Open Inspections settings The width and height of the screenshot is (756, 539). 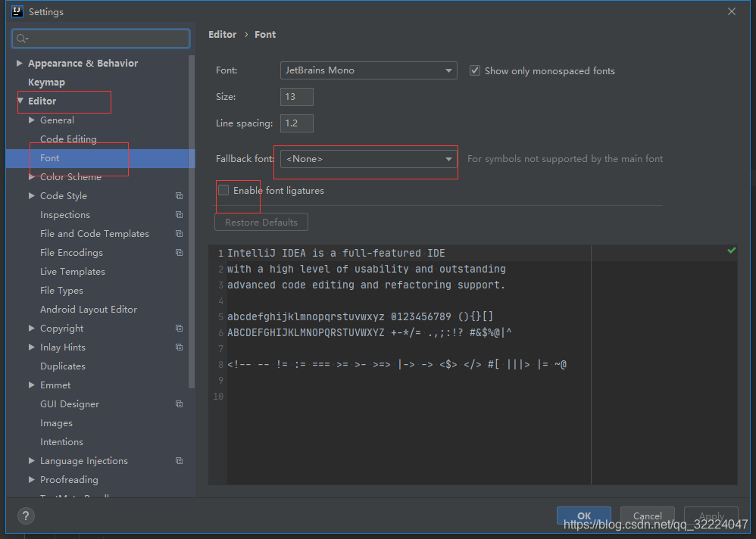65,214
